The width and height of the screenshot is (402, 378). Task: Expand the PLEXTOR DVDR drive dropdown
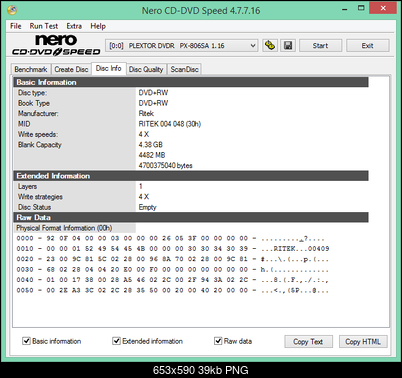pos(182,46)
